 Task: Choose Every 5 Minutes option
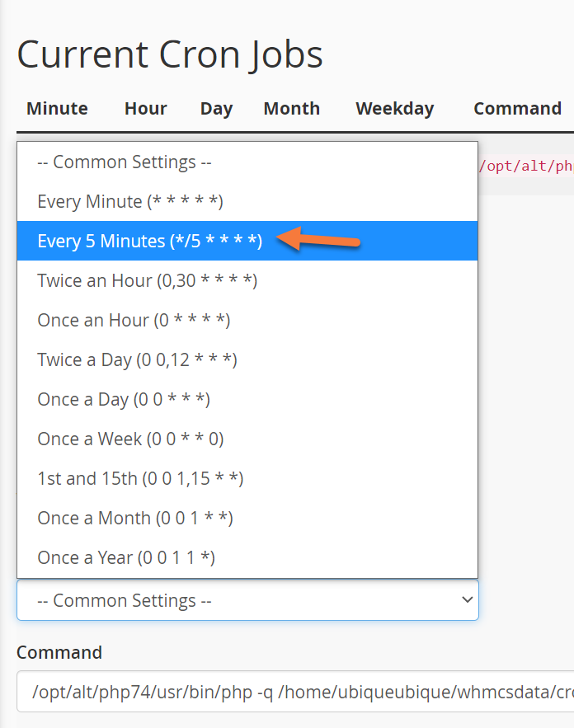tap(149, 241)
